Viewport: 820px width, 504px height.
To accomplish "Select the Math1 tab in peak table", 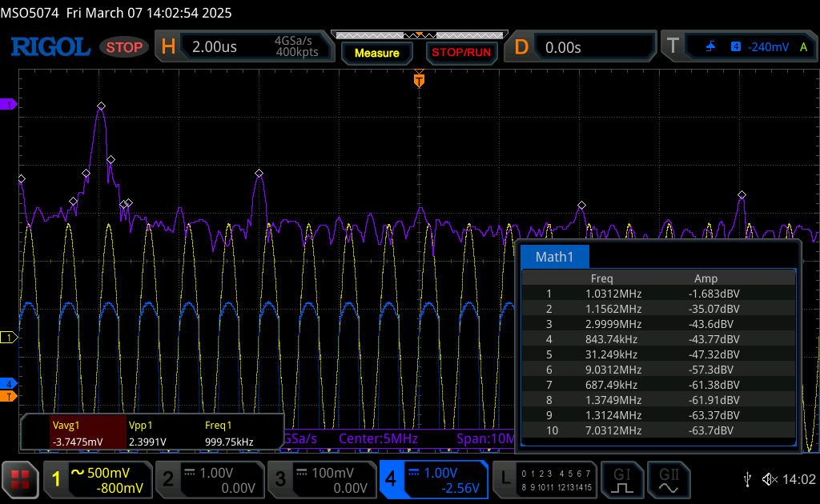I will 554,257.
